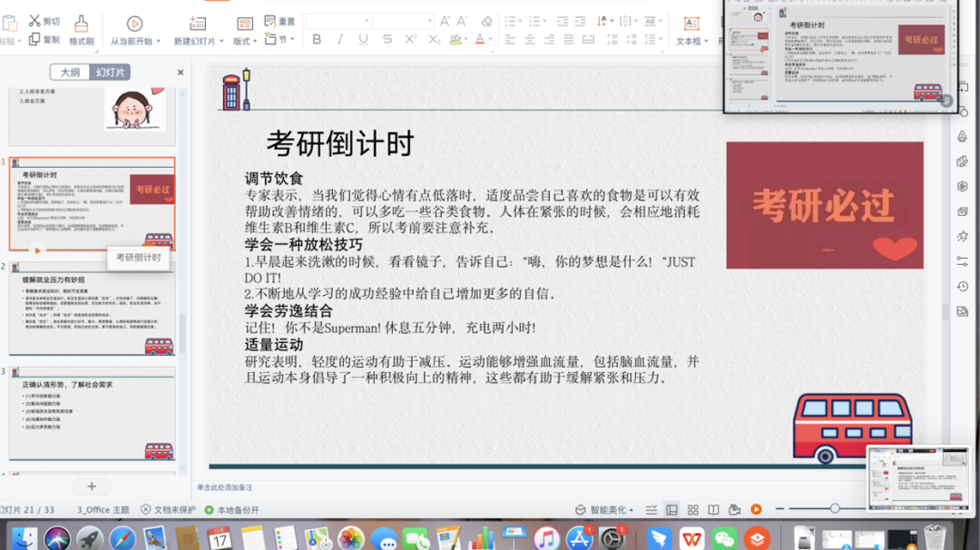Toggle Bold formatting

(x=317, y=39)
